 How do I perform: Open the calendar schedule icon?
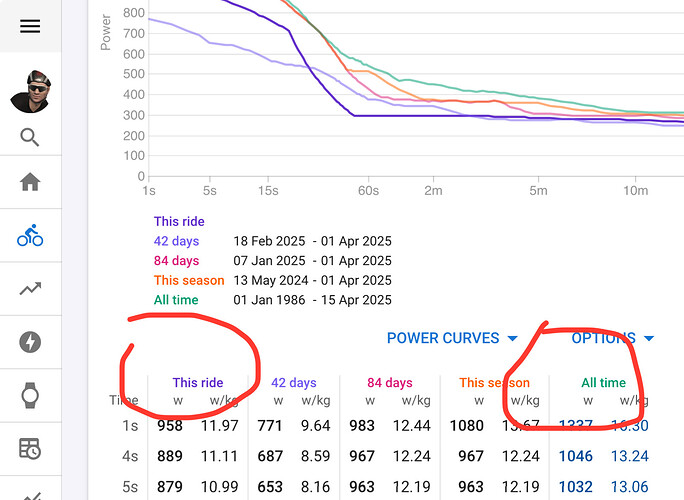[30, 449]
